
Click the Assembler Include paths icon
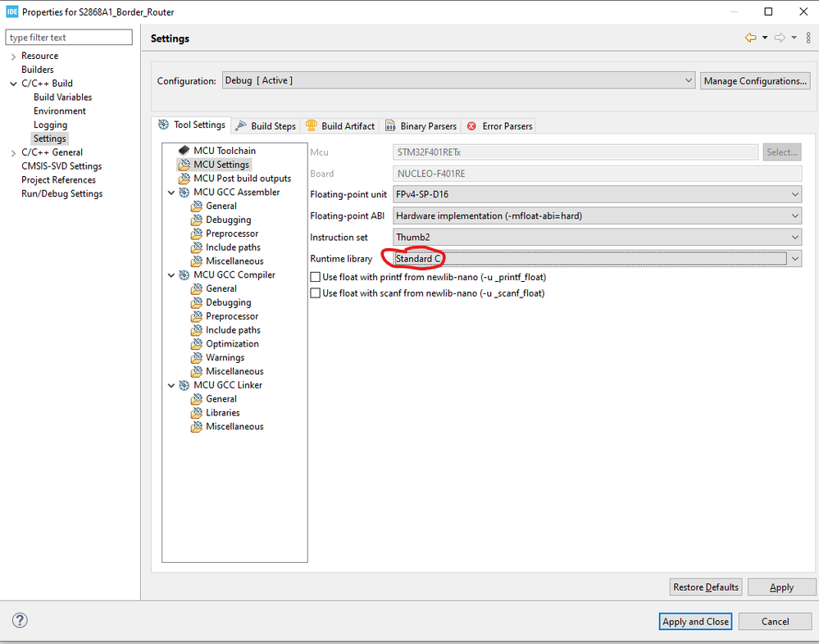point(197,247)
